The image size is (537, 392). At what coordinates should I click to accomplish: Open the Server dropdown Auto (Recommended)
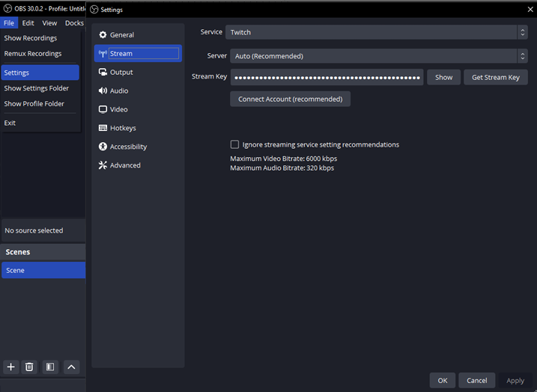click(x=379, y=56)
